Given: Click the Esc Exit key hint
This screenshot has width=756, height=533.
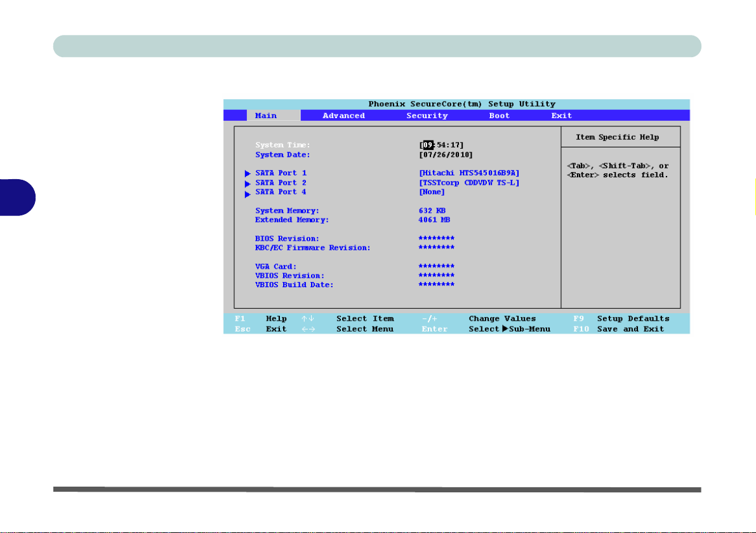Looking at the screenshot, I should pos(261,330).
